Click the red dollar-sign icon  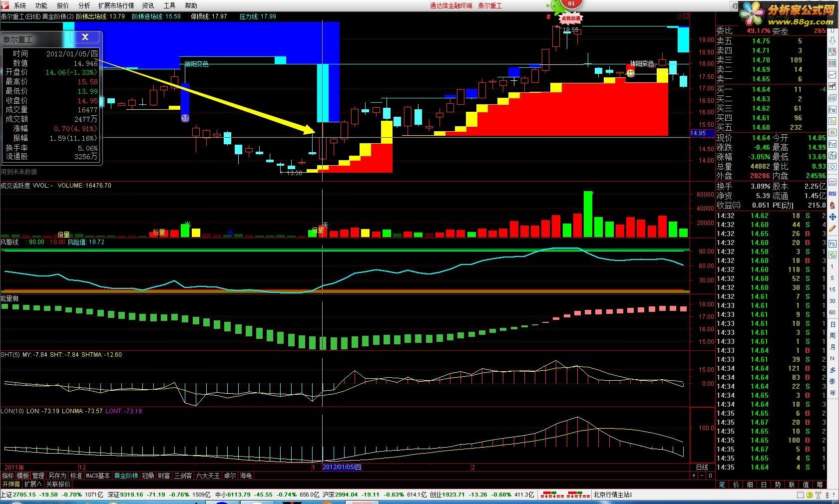click(833, 206)
